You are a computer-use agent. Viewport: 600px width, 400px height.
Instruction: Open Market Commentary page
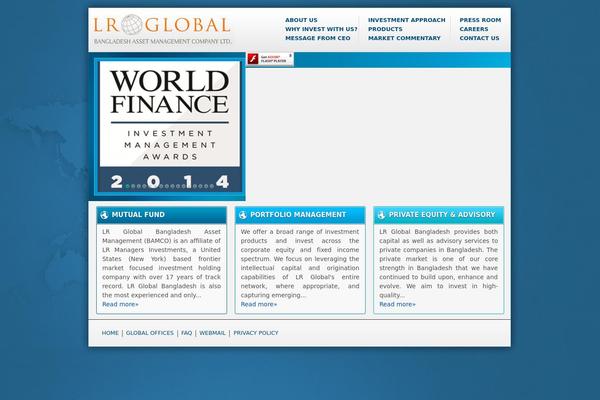tap(404, 38)
